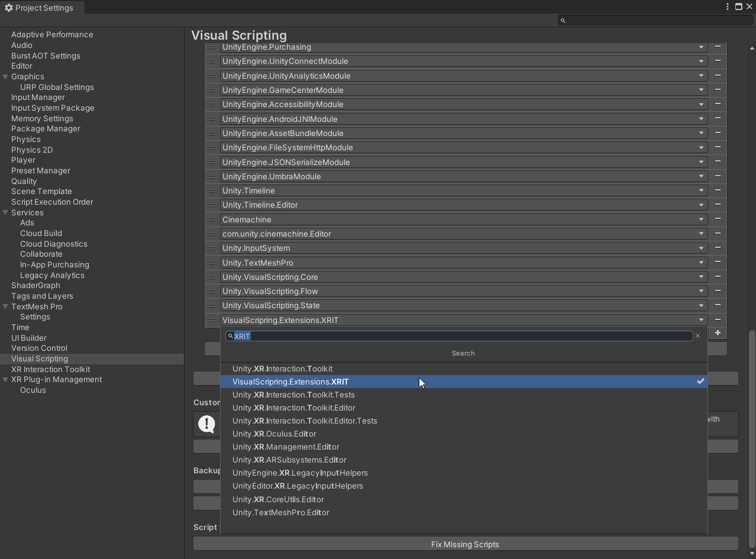This screenshot has width=756, height=559.
Task: Remove the Unity.VisualScripting.Flow entry via minus icon
Action: (x=718, y=291)
